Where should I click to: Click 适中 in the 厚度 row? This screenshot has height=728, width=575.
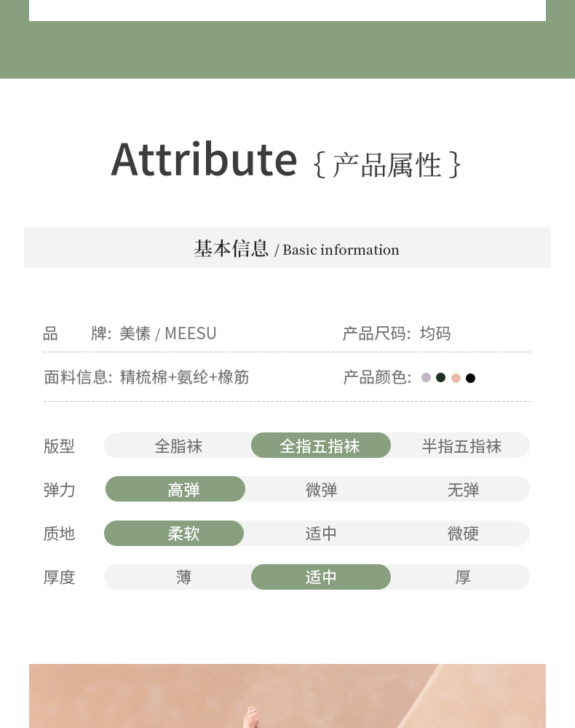(x=320, y=577)
